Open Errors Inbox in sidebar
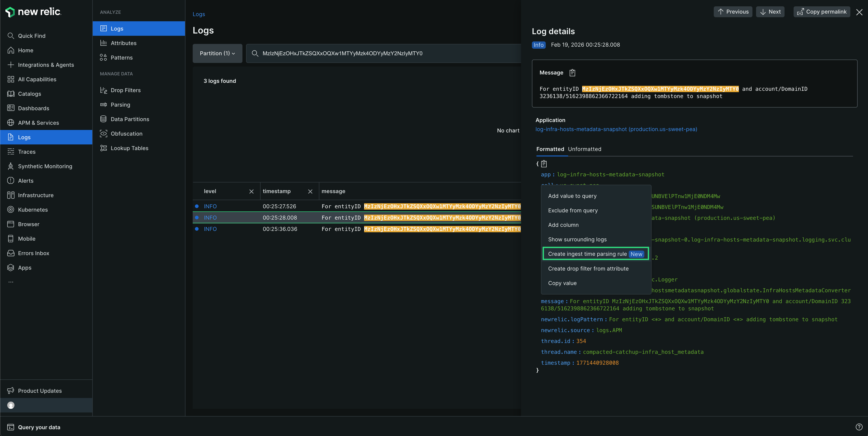 (33, 253)
